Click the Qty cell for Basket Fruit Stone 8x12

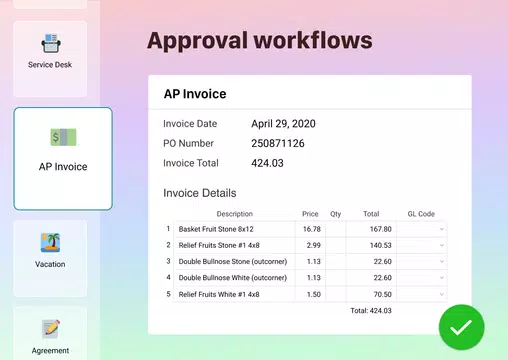[336, 229]
